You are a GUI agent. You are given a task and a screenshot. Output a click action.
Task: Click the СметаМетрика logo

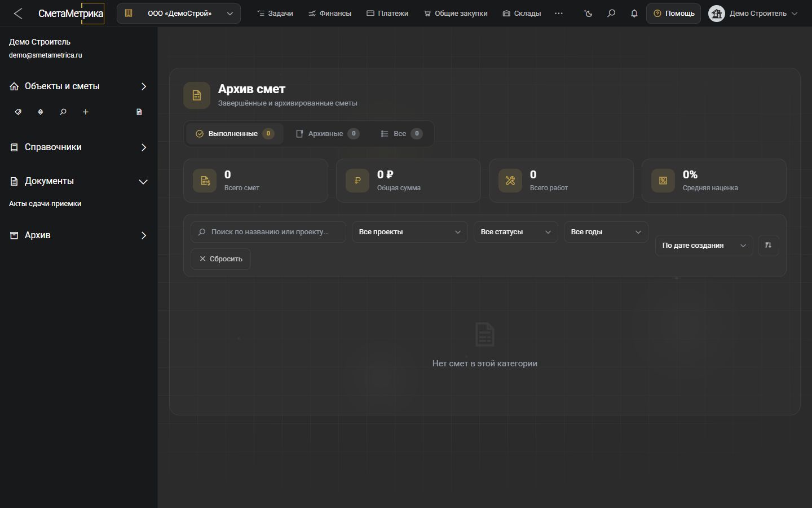[x=71, y=14]
